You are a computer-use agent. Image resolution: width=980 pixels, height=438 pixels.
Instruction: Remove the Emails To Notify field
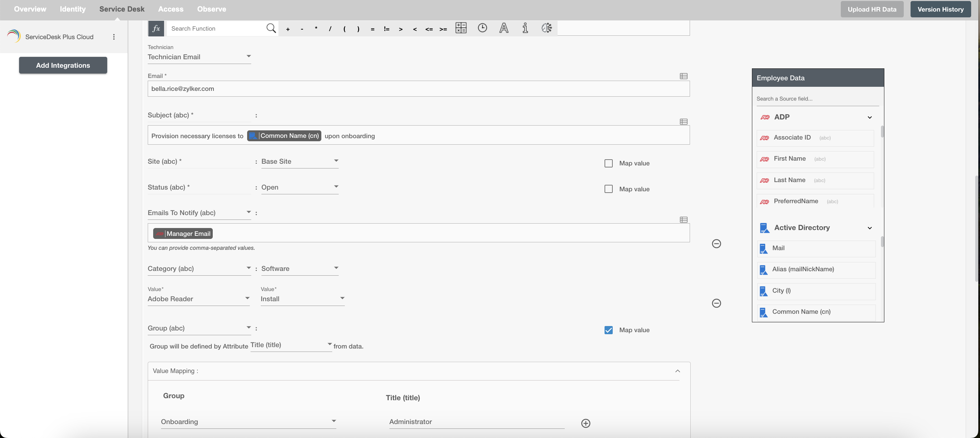pyautogui.click(x=716, y=244)
